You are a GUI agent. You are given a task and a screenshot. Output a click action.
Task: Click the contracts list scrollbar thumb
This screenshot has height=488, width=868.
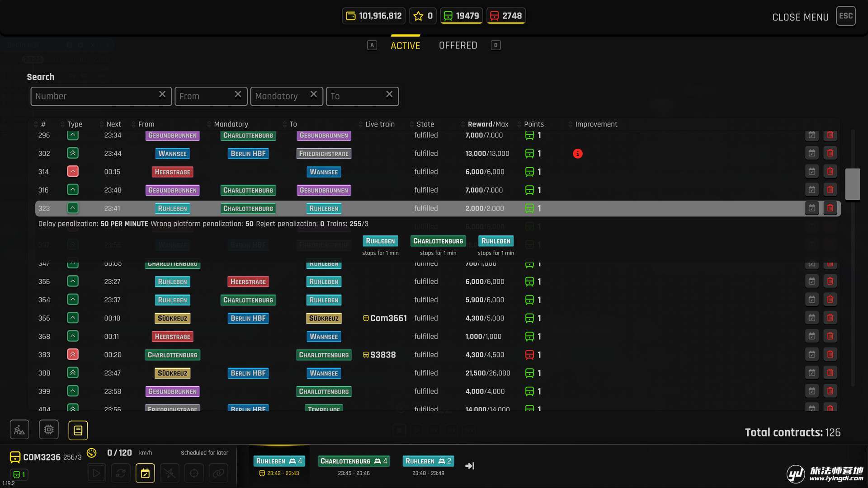point(852,184)
